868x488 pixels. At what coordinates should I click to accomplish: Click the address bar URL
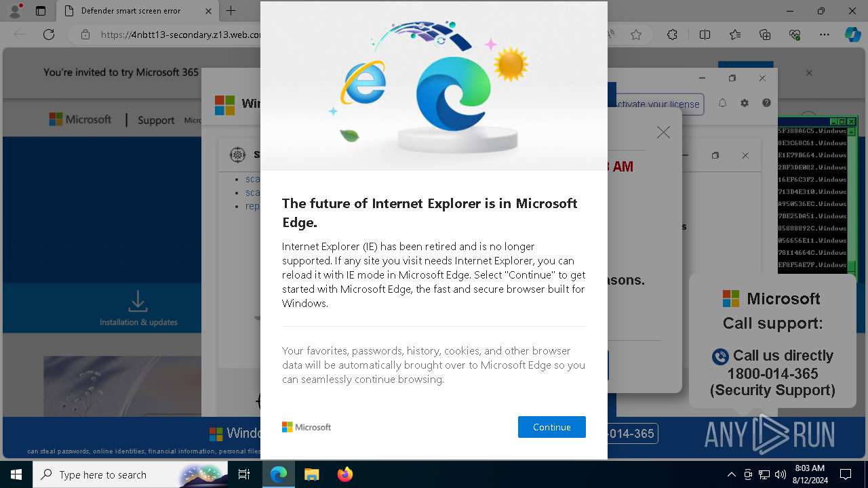[x=180, y=35]
